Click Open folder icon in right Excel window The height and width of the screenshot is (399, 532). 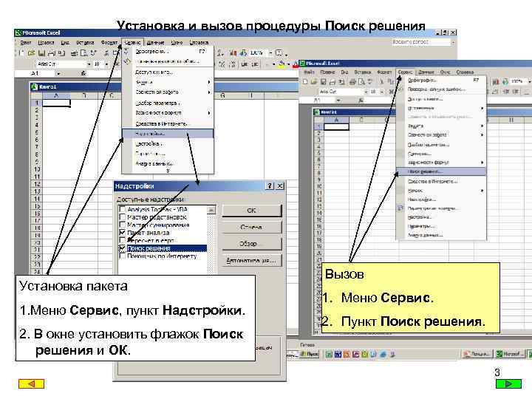coord(314,81)
